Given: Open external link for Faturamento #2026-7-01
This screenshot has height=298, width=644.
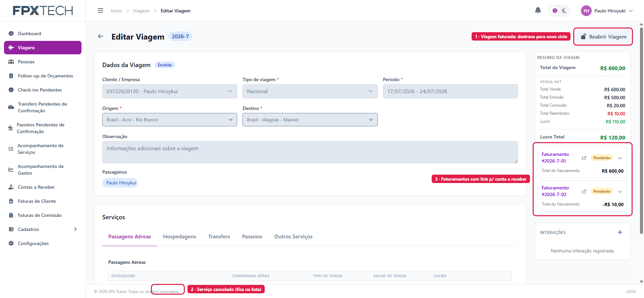Looking at the screenshot, I should (584, 158).
